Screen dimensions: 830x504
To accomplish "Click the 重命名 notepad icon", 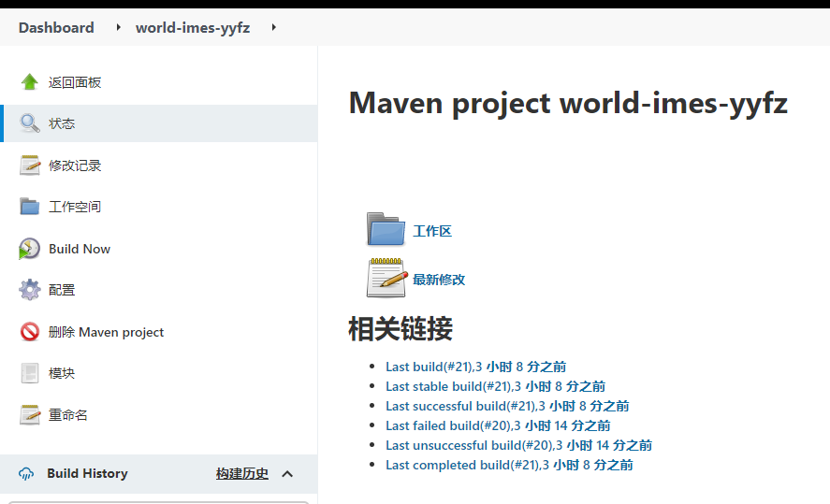I will pyautogui.click(x=30, y=414).
